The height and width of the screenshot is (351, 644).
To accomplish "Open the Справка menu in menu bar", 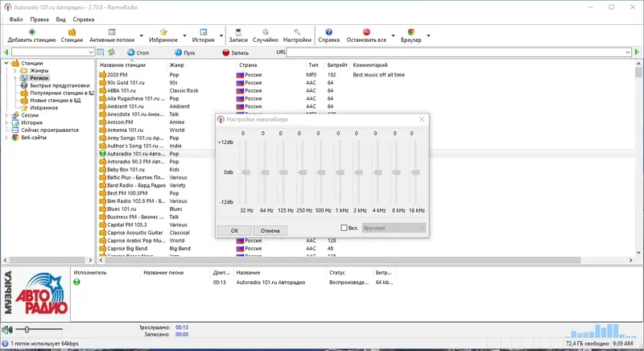I will point(84,19).
